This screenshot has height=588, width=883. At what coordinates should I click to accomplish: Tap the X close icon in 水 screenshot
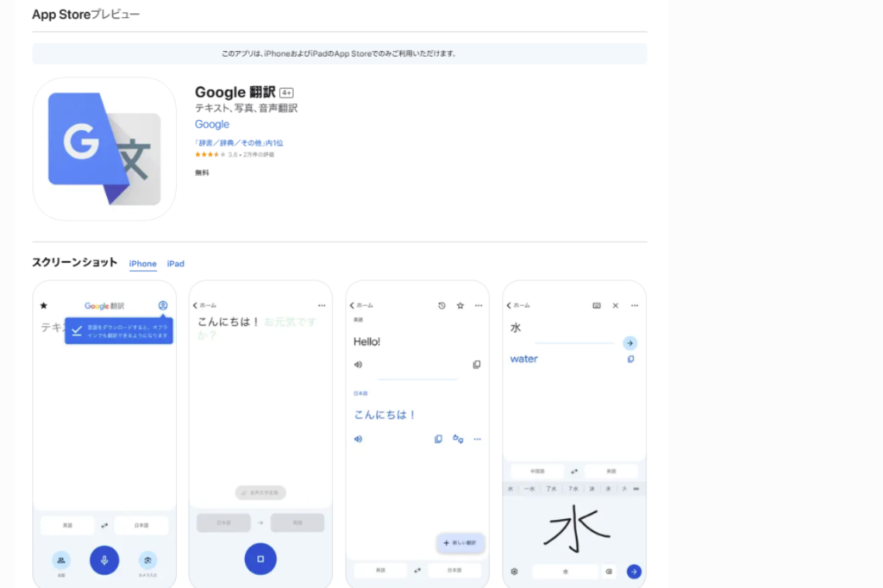tap(616, 305)
